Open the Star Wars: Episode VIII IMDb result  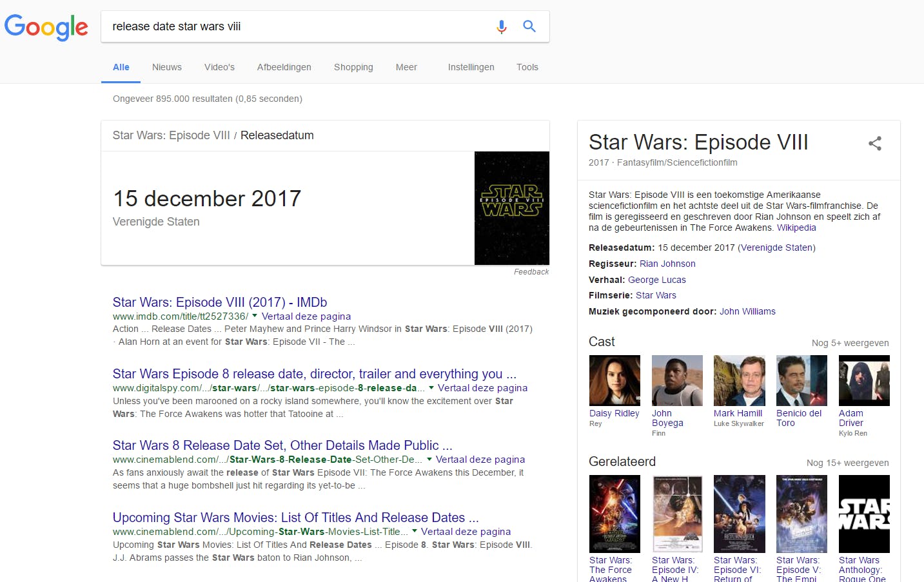pos(220,302)
